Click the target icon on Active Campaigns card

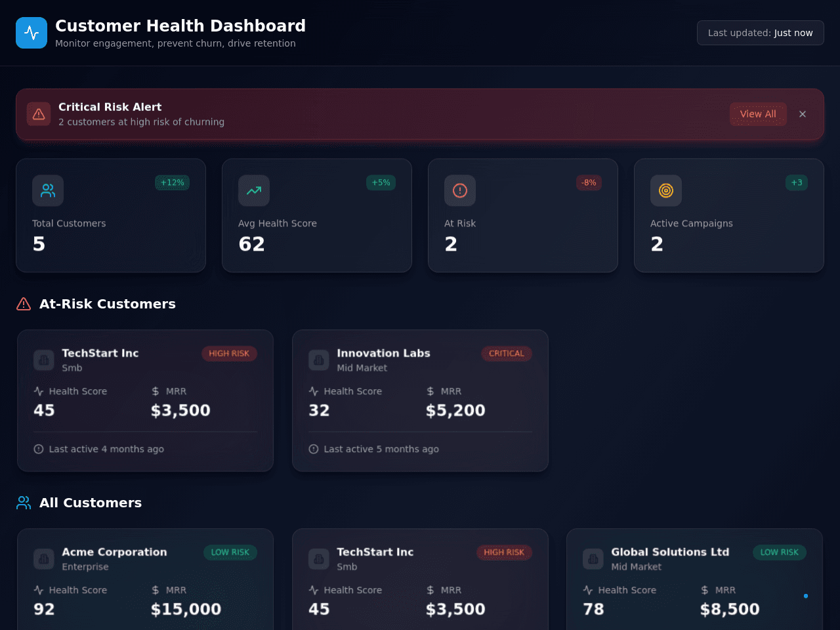tap(666, 191)
